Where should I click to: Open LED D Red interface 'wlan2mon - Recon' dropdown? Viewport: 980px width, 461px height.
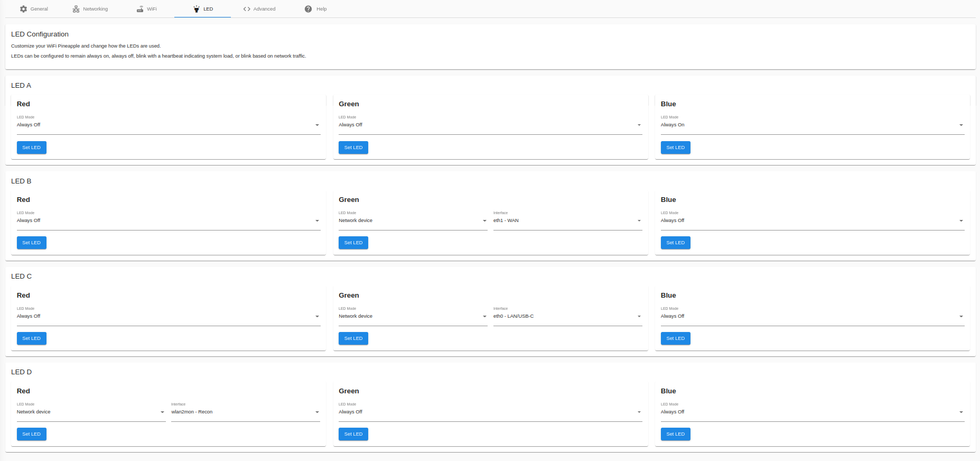[x=245, y=412]
